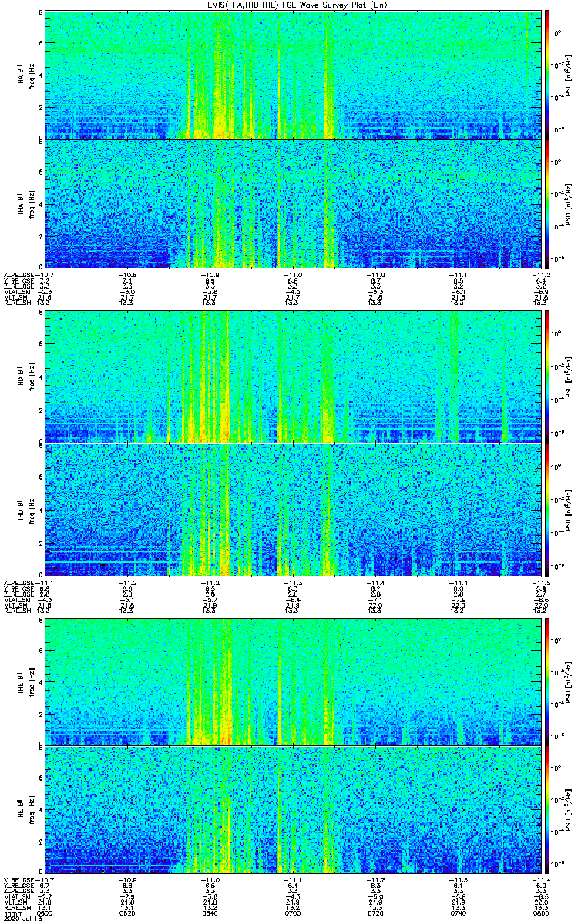Select the THD B-perpendicular spectrogram panel
This screenshot has width=578, height=924.
[x=294, y=377]
